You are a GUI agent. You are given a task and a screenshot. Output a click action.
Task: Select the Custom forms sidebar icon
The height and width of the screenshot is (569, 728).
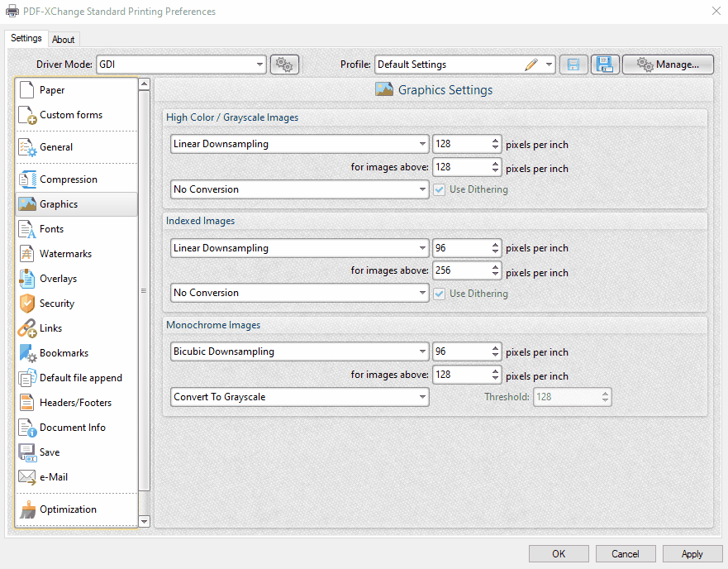tap(26, 114)
